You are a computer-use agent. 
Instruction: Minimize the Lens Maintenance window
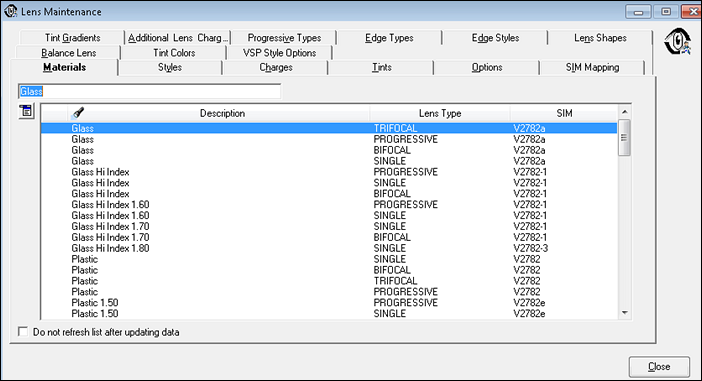click(x=638, y=12)
